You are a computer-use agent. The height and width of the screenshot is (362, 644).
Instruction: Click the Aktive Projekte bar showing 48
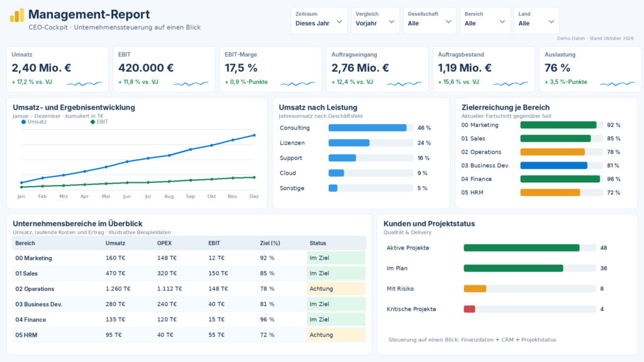(521, 248)
